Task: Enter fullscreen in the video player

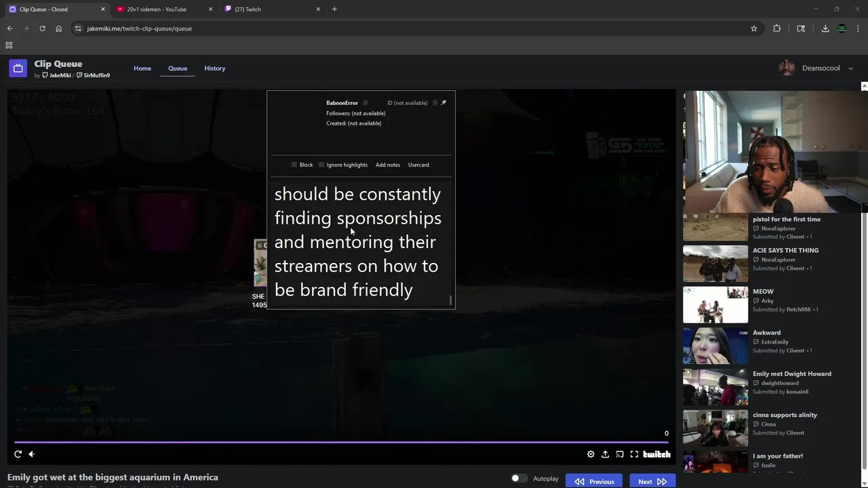Action: point(634,454)
